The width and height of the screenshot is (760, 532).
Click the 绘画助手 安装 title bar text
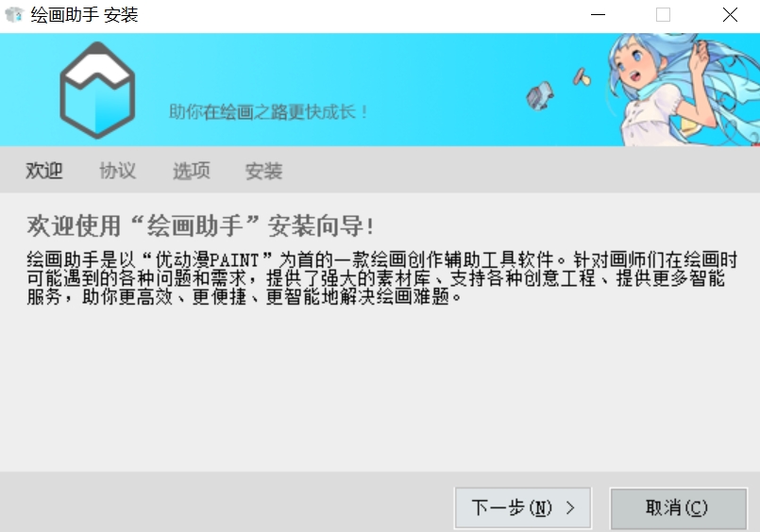(x=85, y=14)
